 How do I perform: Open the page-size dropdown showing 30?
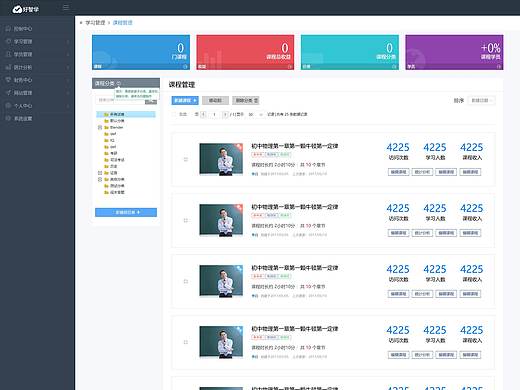click(x=255, y=114)
